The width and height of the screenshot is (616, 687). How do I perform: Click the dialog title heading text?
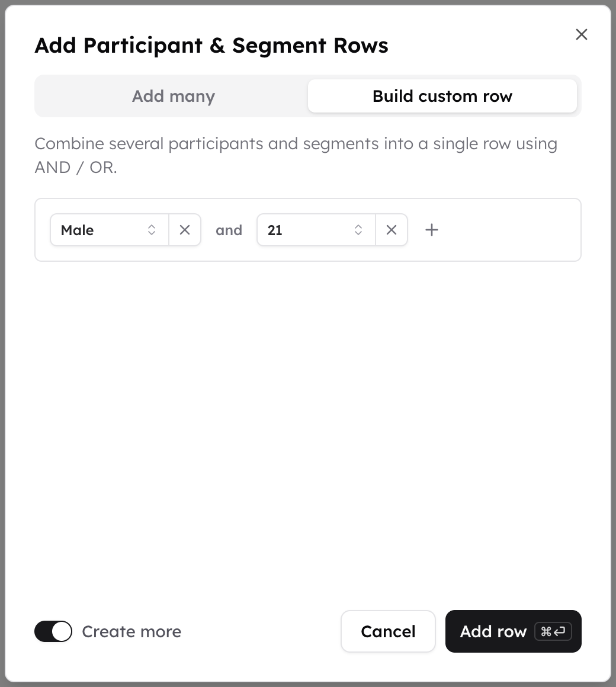[211, 46]
